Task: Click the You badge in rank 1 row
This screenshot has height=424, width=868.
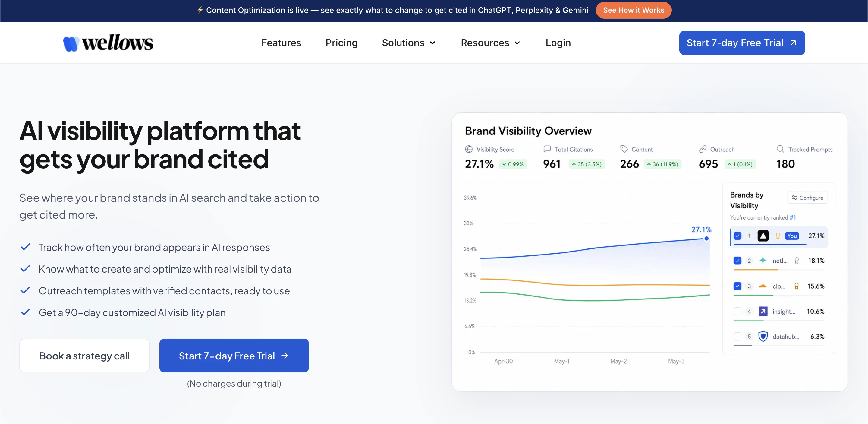Action: (x=792, y=236)
